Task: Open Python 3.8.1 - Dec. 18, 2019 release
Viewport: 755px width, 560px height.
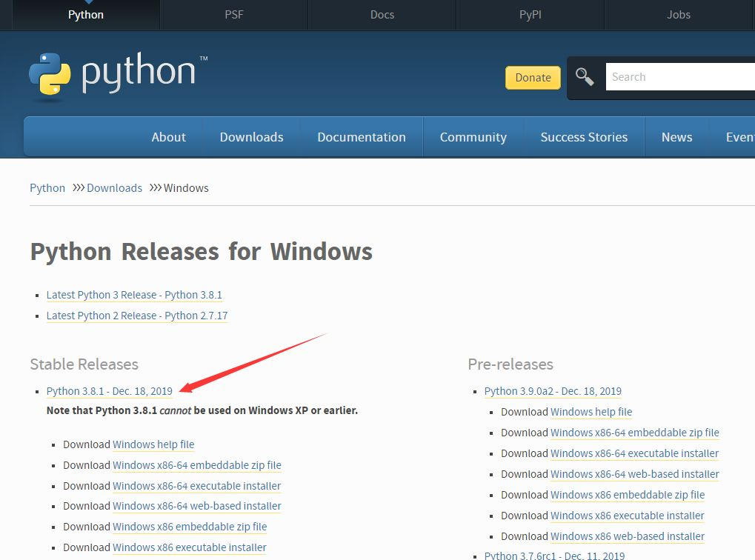Action: (x=110, y=391)
